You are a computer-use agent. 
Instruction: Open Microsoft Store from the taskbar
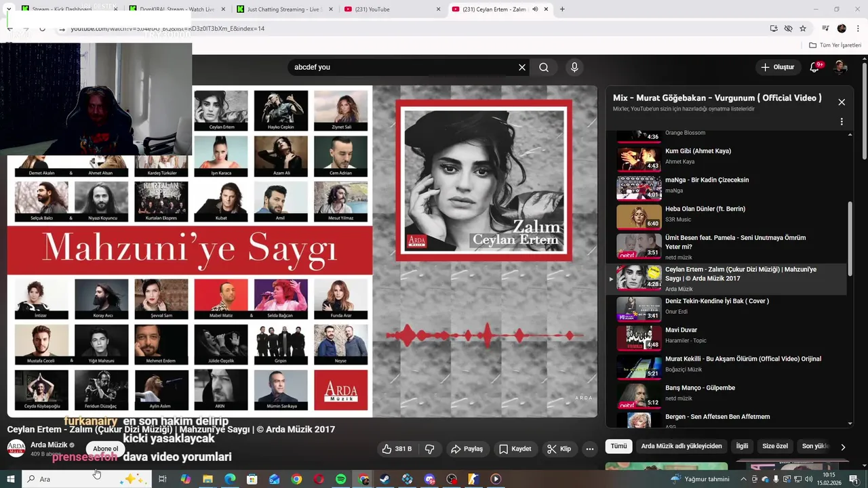point(252,479)
